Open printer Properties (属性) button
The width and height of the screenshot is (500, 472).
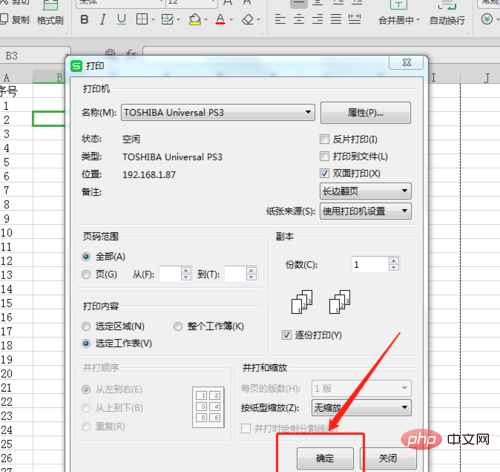click(x=365, y=113)
